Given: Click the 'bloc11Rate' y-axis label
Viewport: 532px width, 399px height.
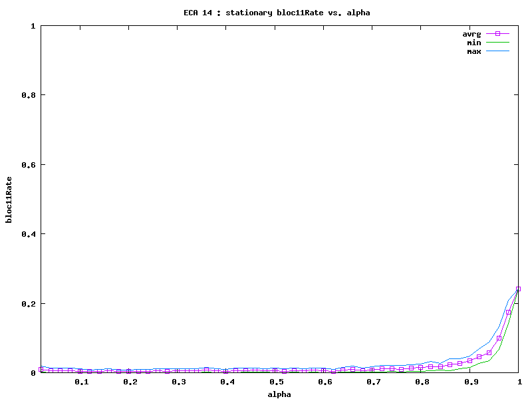Looking at the screenshot, I should (9, 199).
